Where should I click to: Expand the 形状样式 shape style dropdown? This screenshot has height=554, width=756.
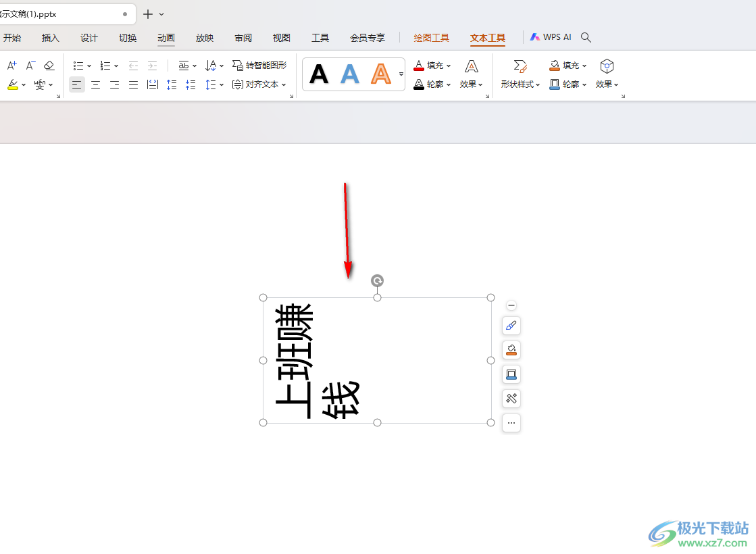tap(520, 84)
